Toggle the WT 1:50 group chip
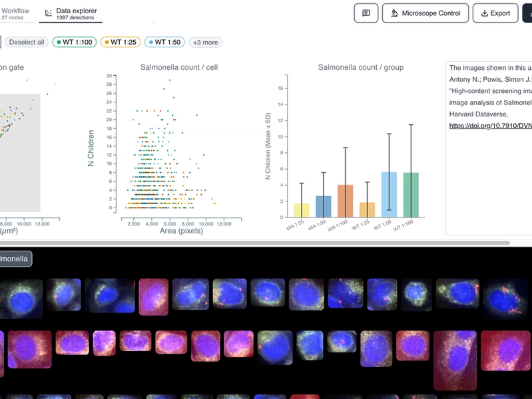Viewport: 532px width, 399px height. point(164,42)
